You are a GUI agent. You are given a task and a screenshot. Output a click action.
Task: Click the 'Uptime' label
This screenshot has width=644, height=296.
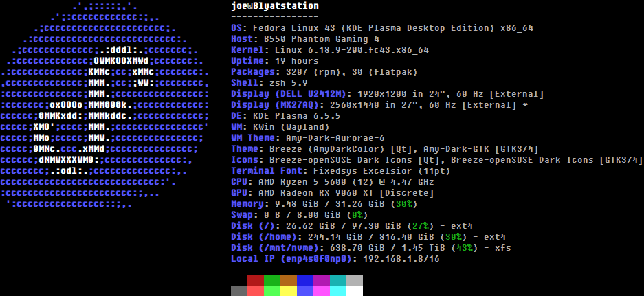pos(247,61)
